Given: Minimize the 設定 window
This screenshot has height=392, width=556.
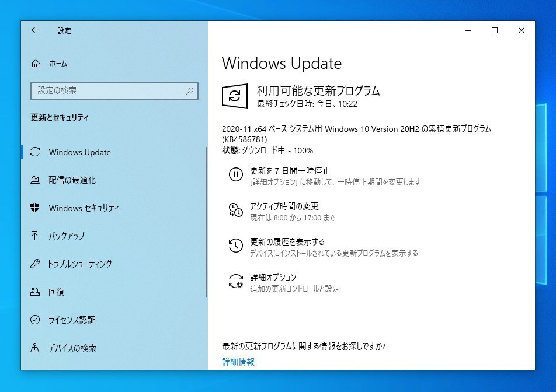Looking at the screenshot, I should tap(468, 30).
